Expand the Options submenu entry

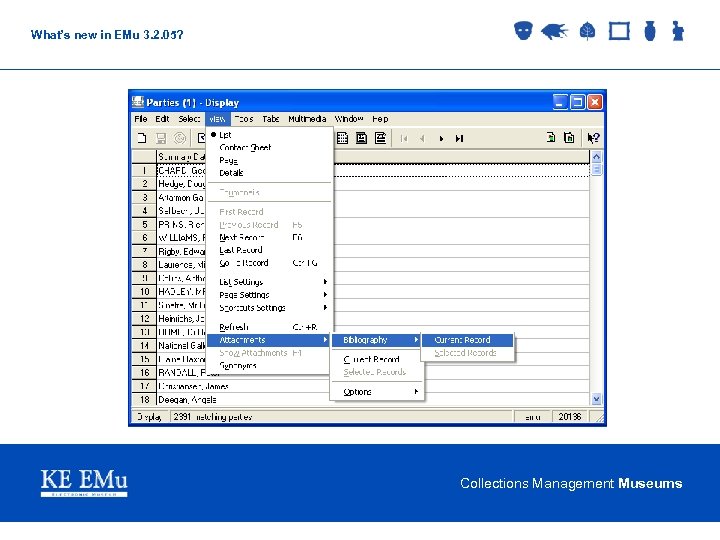(377, 392)
